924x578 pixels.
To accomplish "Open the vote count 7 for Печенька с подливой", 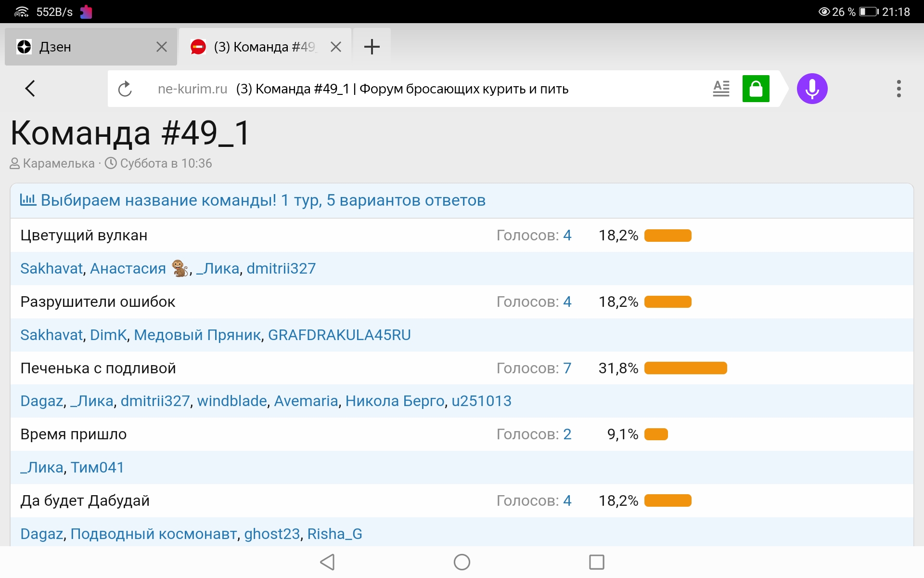I will coord(567,368).
